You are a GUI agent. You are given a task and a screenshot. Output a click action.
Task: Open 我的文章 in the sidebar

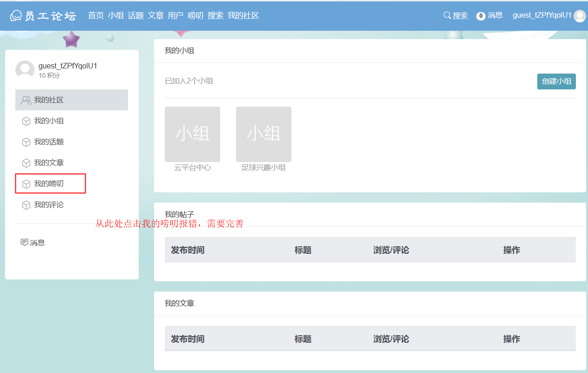[x=49, y=163]
